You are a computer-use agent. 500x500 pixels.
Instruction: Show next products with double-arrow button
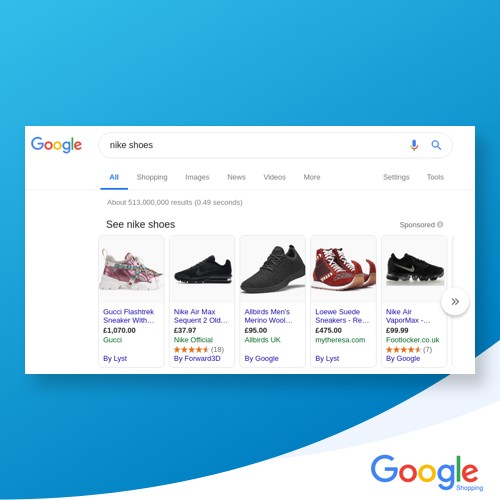point(455,302)
